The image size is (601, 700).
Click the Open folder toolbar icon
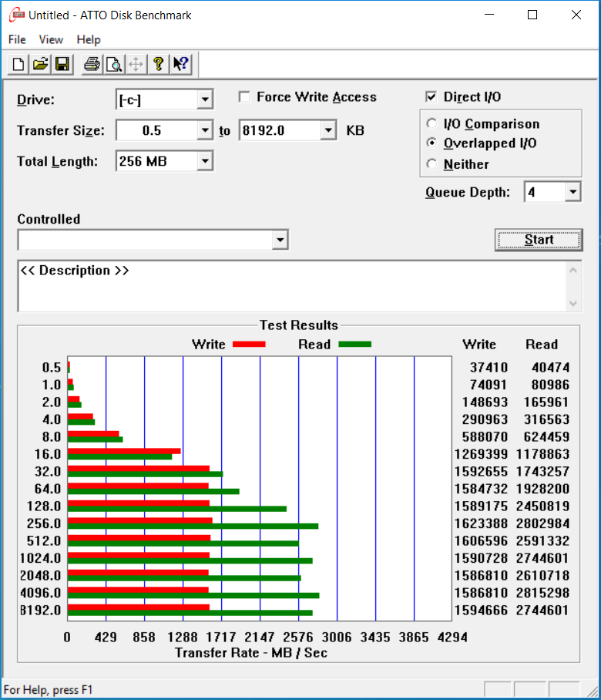click(x=40, y=64)
